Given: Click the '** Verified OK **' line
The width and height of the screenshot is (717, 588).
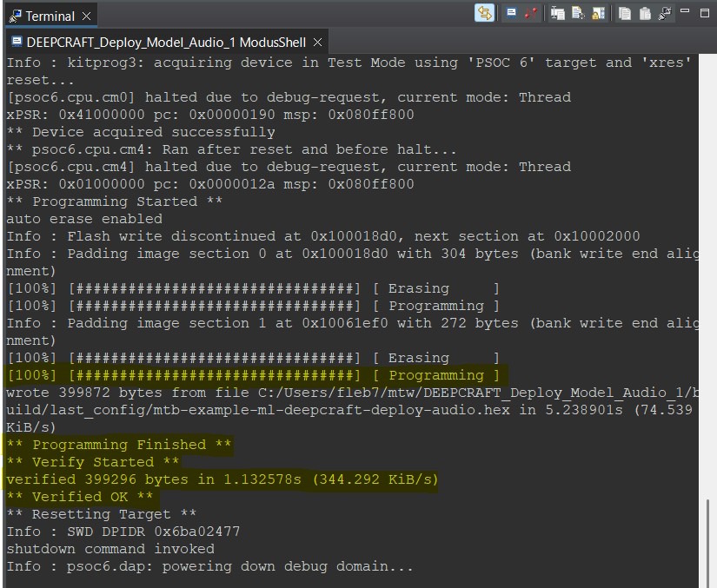Looking at the screenshot, I should [80, 497].
